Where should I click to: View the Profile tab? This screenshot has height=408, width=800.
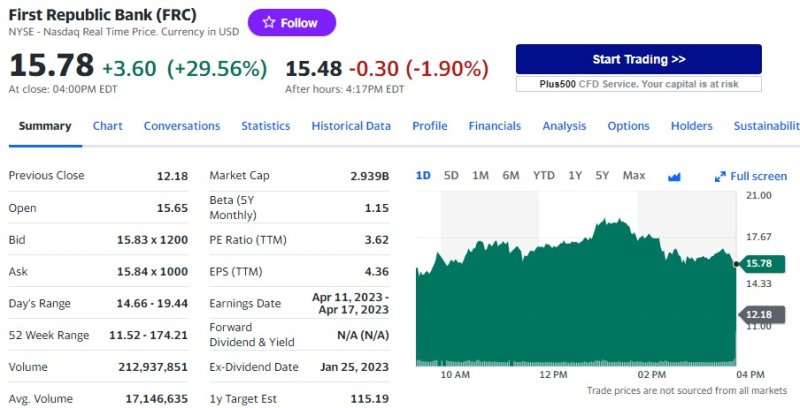(x=430, y=126)
